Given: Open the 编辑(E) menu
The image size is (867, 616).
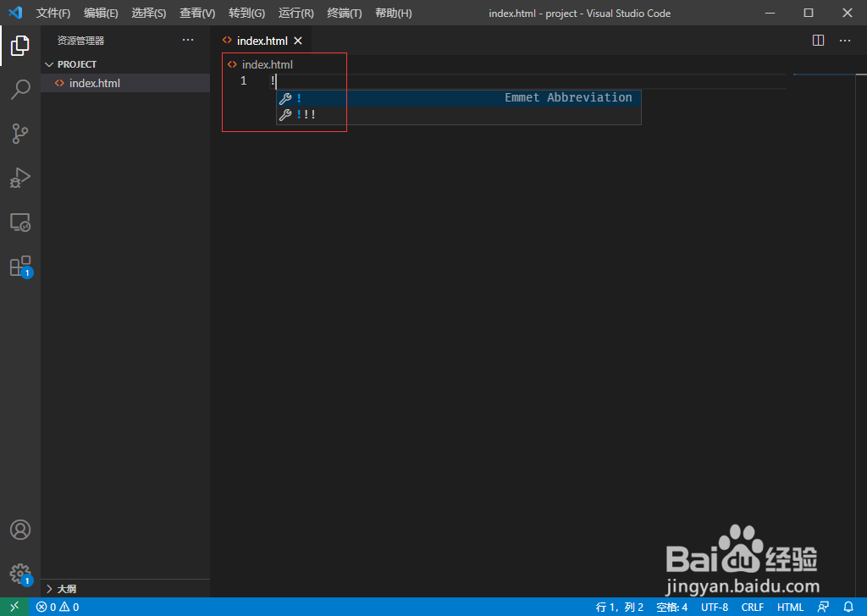Looking at the screenshot, I should 102,14.
